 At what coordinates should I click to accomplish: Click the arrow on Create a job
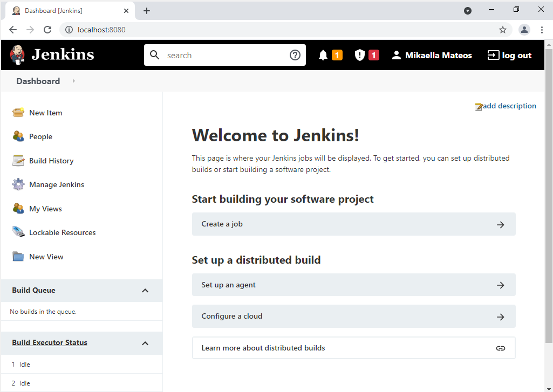[500, 224]
